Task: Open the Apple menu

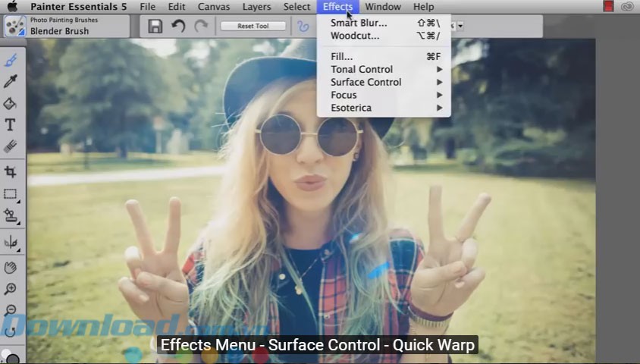Action: 12,7
